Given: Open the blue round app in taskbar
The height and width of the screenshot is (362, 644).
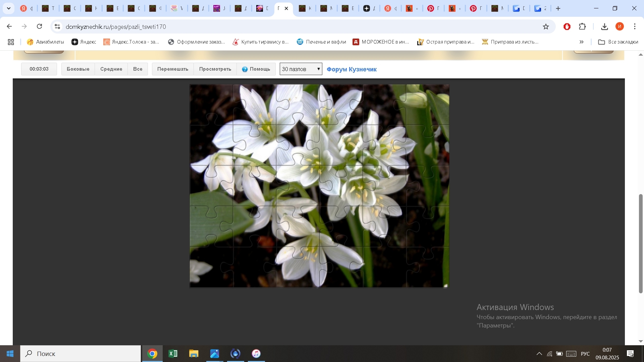Looking at the screenshot, I should [x=235, y=354].
